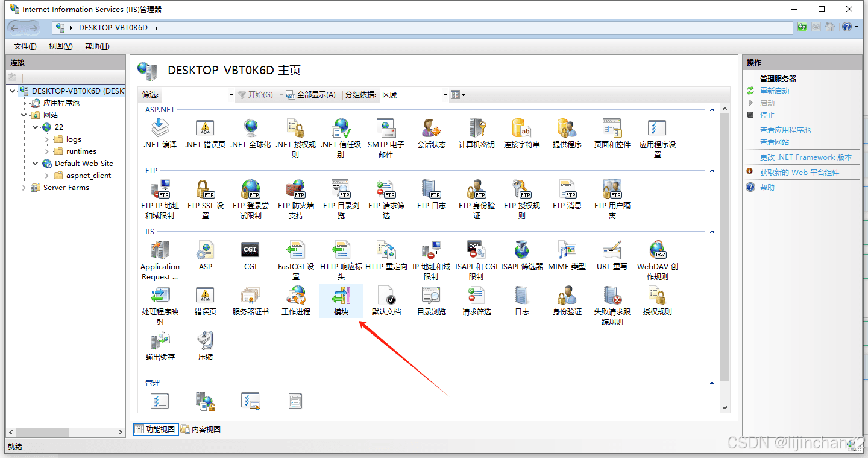Click 获取新的 Web 平台组件 link

799,173
